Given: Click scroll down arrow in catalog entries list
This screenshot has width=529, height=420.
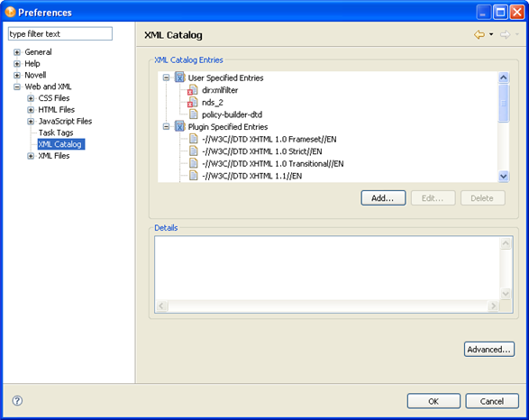Looking at the screenshot, I should (x=504, y=176).
